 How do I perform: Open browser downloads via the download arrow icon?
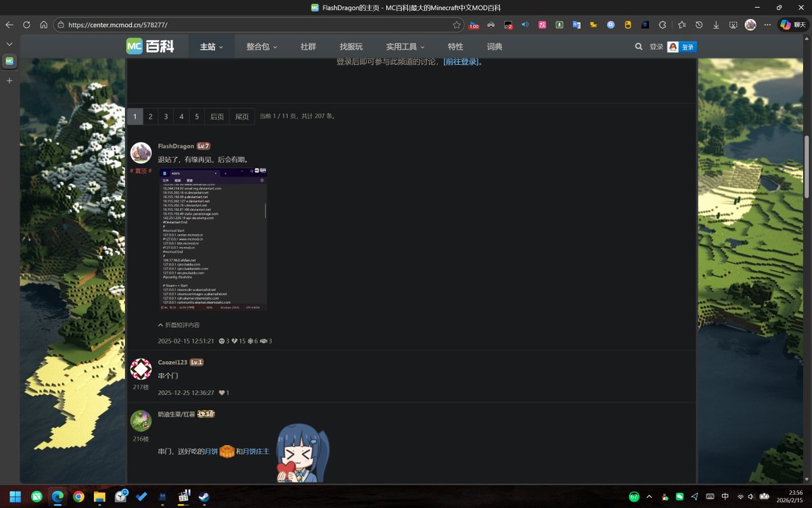[x=716, y=23]
